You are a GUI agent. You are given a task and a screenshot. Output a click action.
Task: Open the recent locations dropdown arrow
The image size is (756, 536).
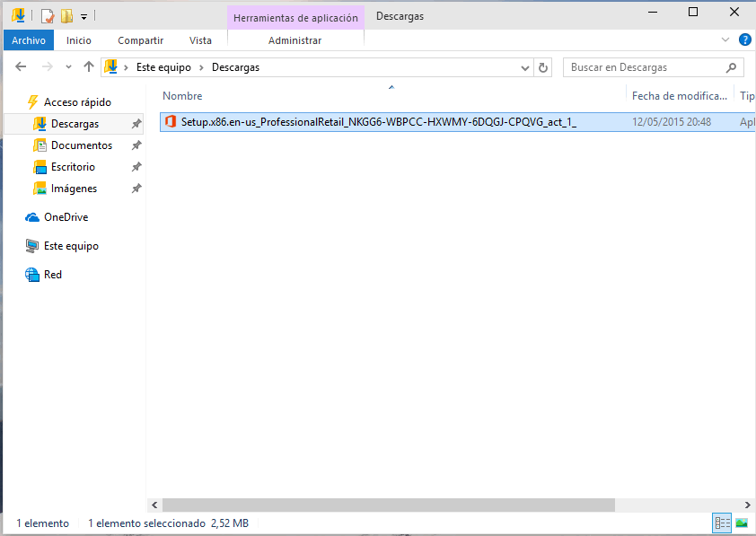click(x=68, y=67)
